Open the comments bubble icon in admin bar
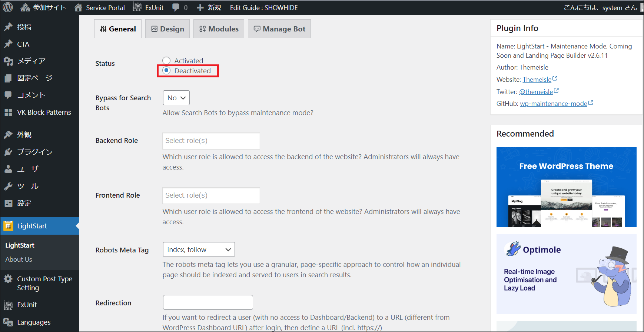The image size is (644, 332). (176, 7)
